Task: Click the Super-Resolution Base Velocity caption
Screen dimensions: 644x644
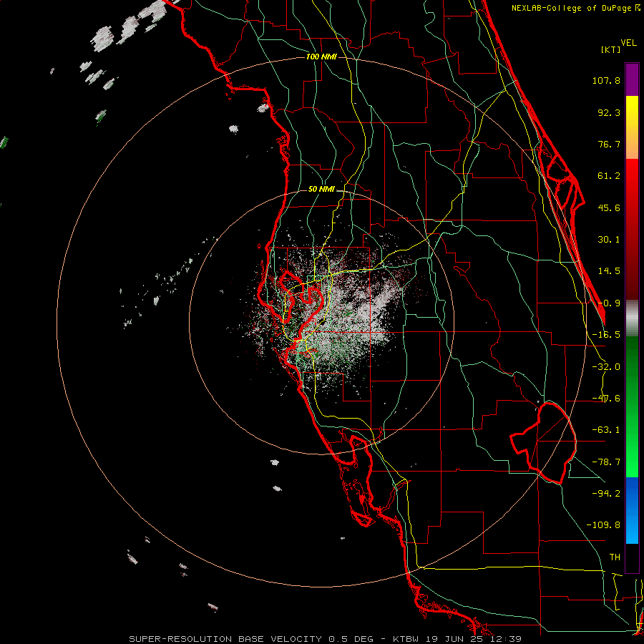Action: (x=326, y=639)
